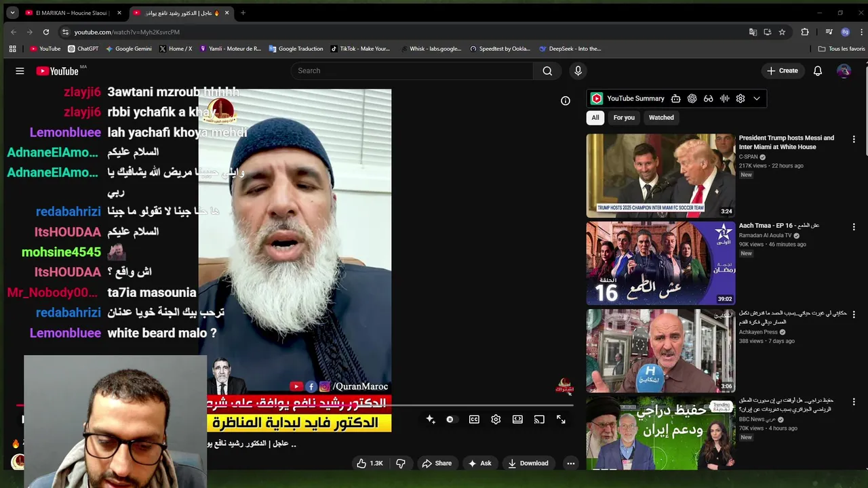The width and height of the screenshot is (868, 488).
Task: Open the C-SPAN channel name
Action: pos(748,157)
